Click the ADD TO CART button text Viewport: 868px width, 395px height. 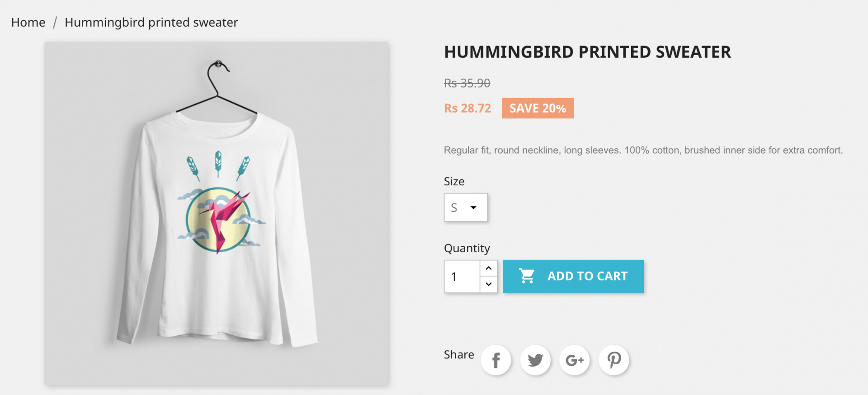pos(588,276)
